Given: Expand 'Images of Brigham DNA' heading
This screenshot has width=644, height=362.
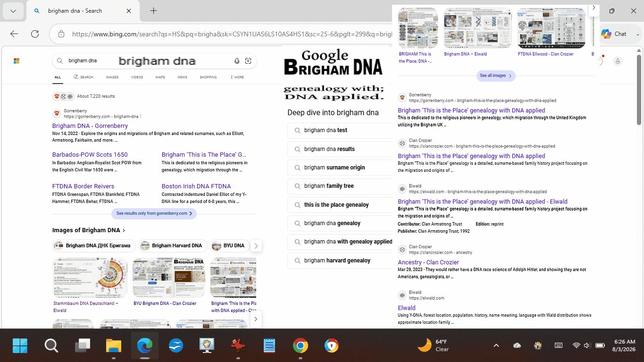Looking at the screenshot, I should [x=89, y=230].
